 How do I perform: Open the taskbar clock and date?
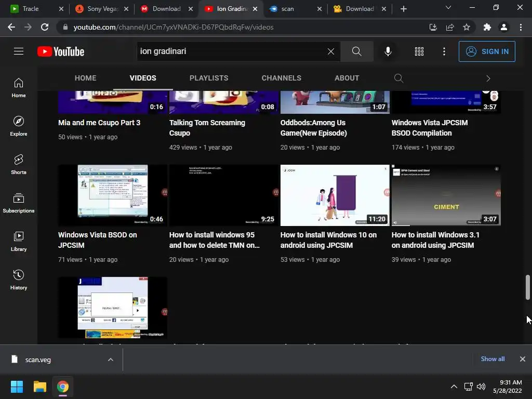(x=507, y=387)
